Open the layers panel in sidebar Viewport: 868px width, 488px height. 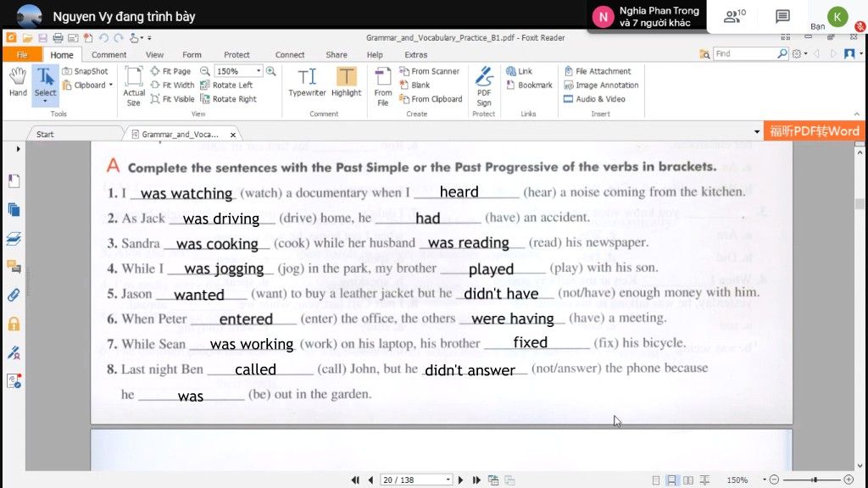[x=14, y=238]
